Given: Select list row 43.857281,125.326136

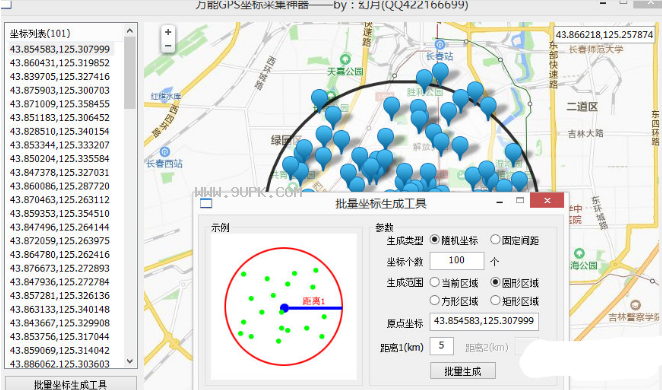Looking at the screenshot, I should coord(60,295).
